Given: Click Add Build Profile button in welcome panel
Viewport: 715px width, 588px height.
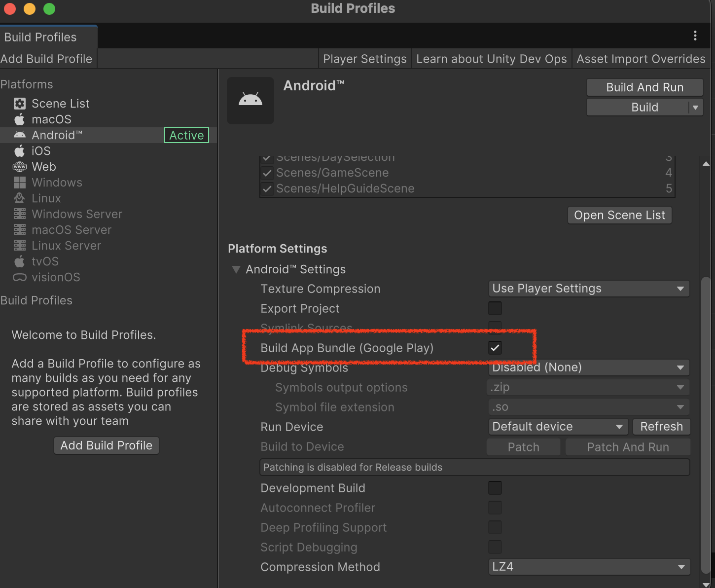Looking at the screenshot, I should tap(107, 445).
